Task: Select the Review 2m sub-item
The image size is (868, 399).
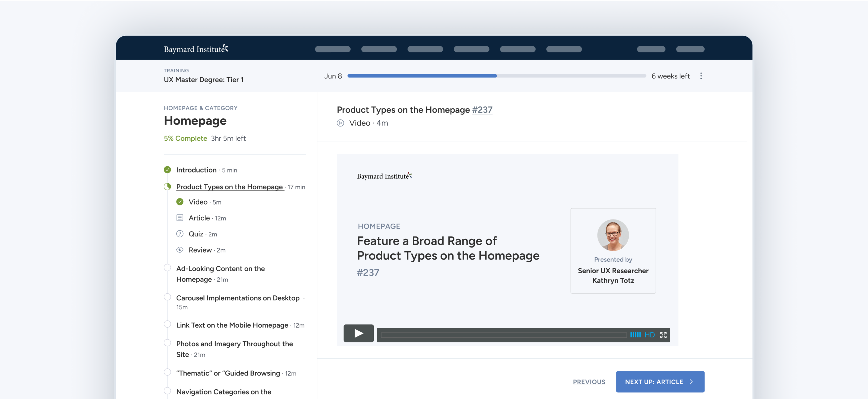Action: click(207, 250)
